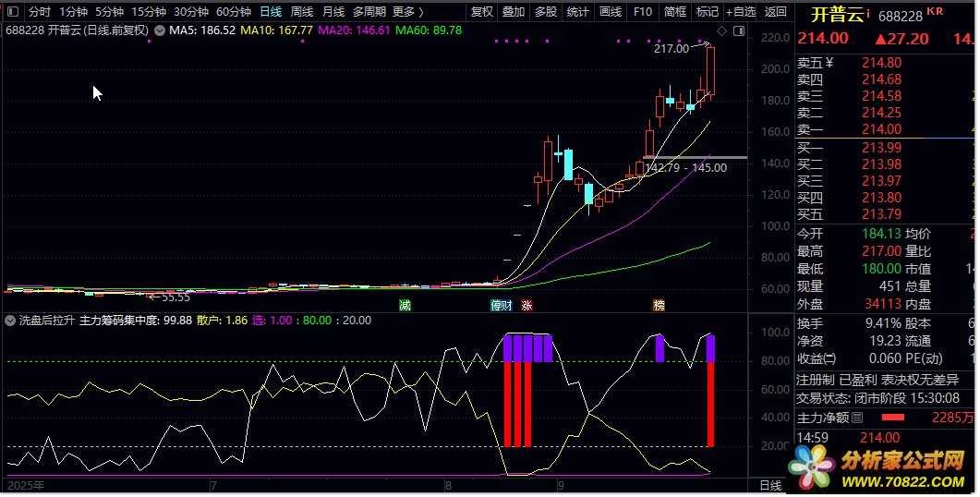Viewport: 980px width, 497px height.
Task: Switch to 月线 monthly chart
Action: (333, 12)
